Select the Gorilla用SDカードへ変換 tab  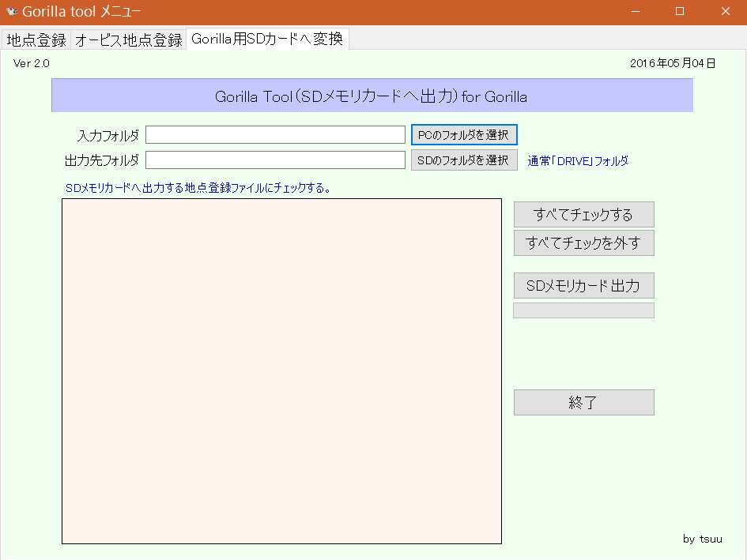tap(267, 39)
